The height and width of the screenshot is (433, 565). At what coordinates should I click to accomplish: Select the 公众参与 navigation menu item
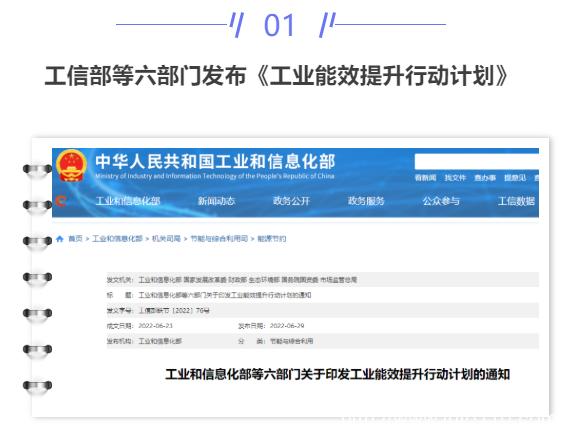pyautogui.click(x=441, y=201)
